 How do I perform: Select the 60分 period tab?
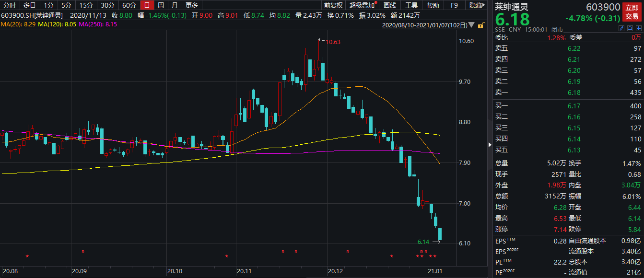coord(129,6)
